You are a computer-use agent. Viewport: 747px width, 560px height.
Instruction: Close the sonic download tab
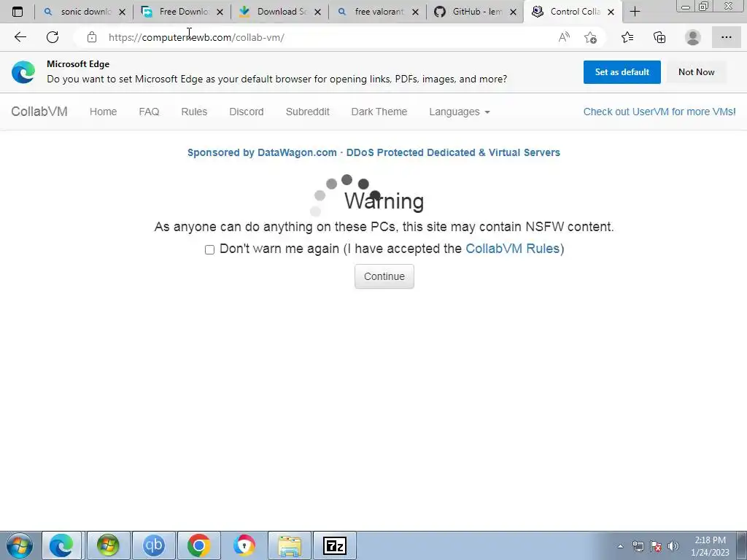(x=122, y=12)
